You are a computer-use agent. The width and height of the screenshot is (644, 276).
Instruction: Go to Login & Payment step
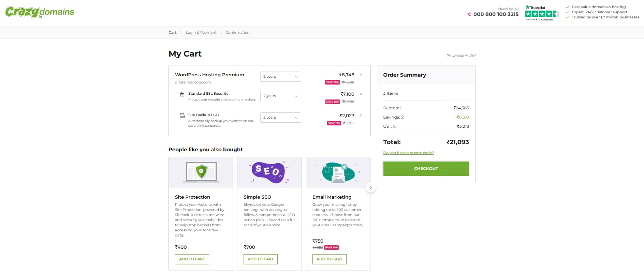201,33
